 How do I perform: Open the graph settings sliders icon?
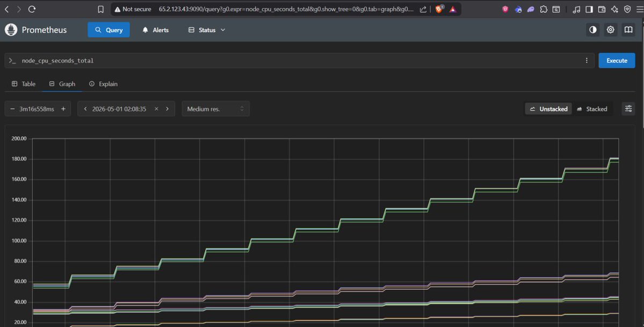click(x=628, y=109)
